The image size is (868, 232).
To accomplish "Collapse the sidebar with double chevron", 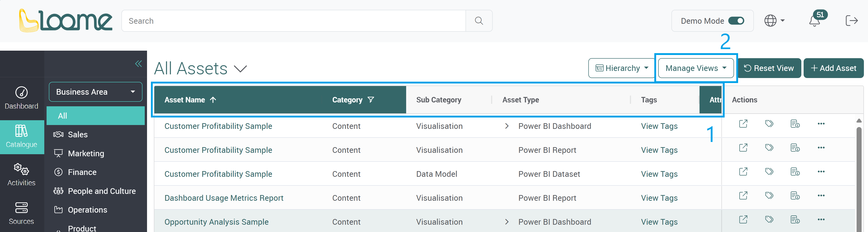I will (138, 64).
